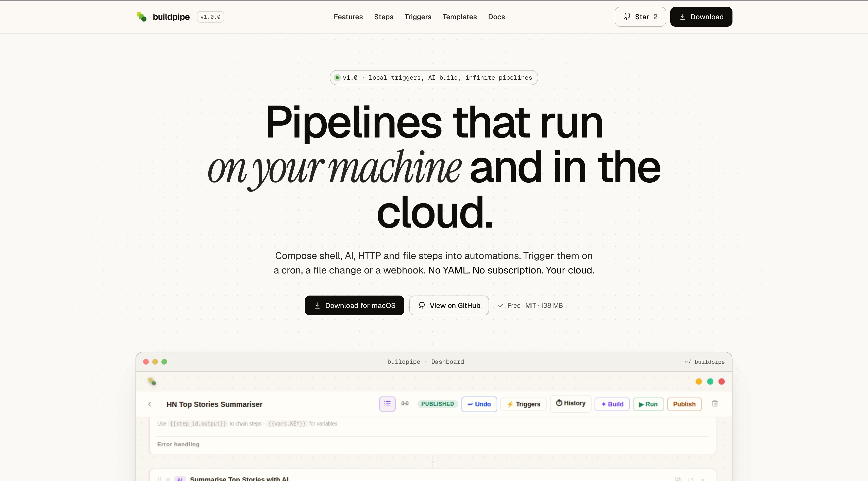
Task: Click the {{step_id.output}} code hint
Action: point(198,424)
